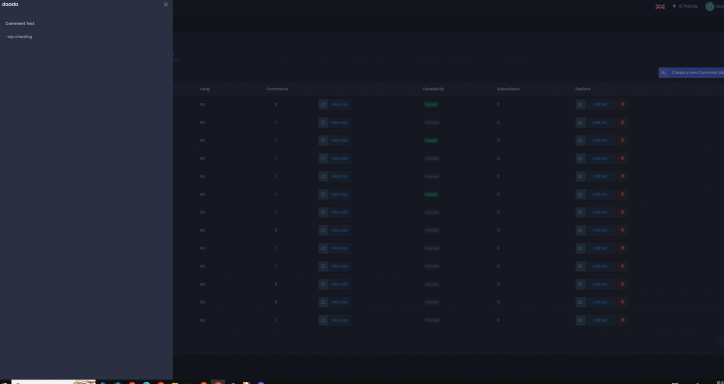
Task: Open the user avatar account menu
Action: coord(710,6)
